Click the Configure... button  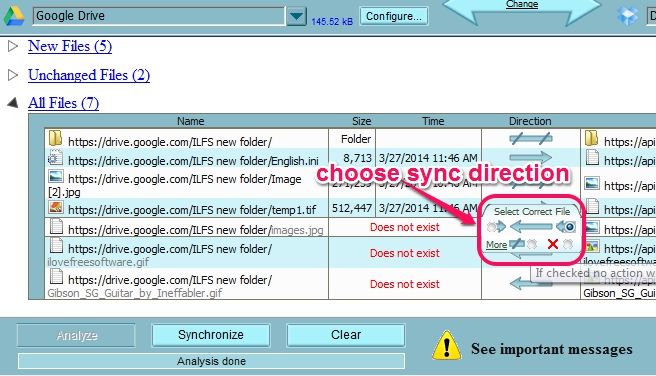pos(394,16)
